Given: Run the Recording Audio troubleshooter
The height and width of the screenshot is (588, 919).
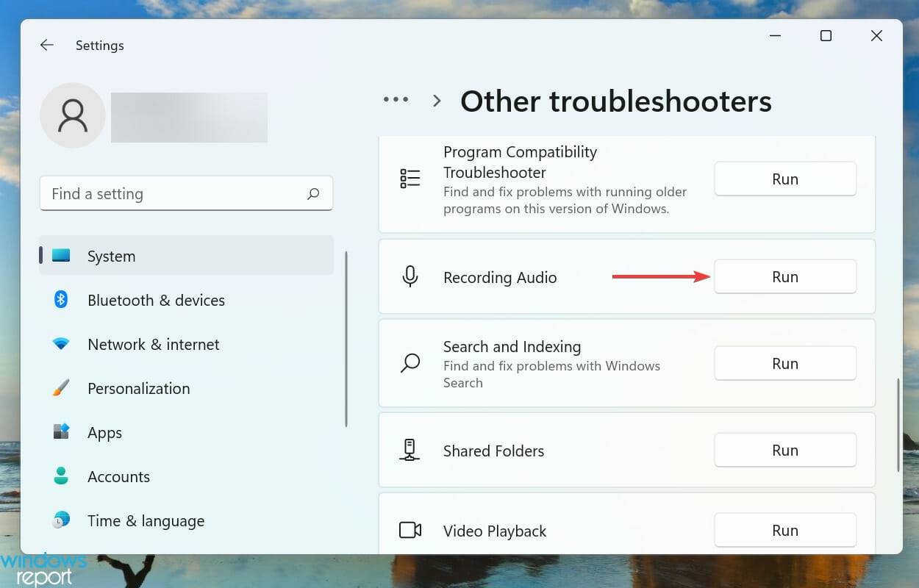Looking at the screenshot, I should click(x=784, y=276).
